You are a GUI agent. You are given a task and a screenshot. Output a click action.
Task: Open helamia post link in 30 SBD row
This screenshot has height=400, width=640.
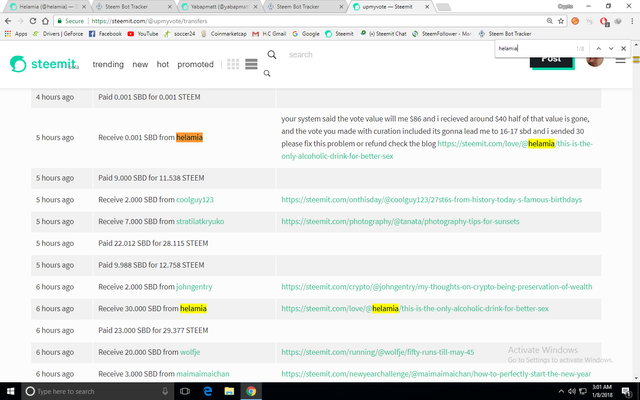coord(415,309)
